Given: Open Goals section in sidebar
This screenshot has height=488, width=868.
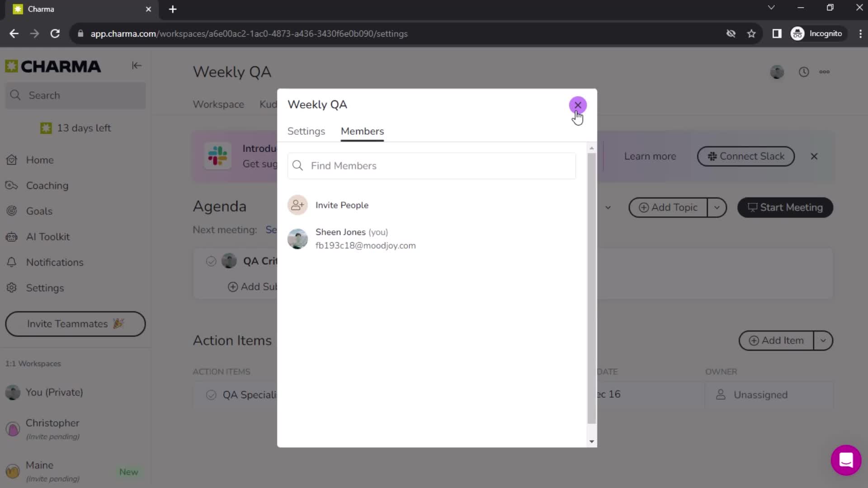Looking at the screenshot, I should pos(39,211).
